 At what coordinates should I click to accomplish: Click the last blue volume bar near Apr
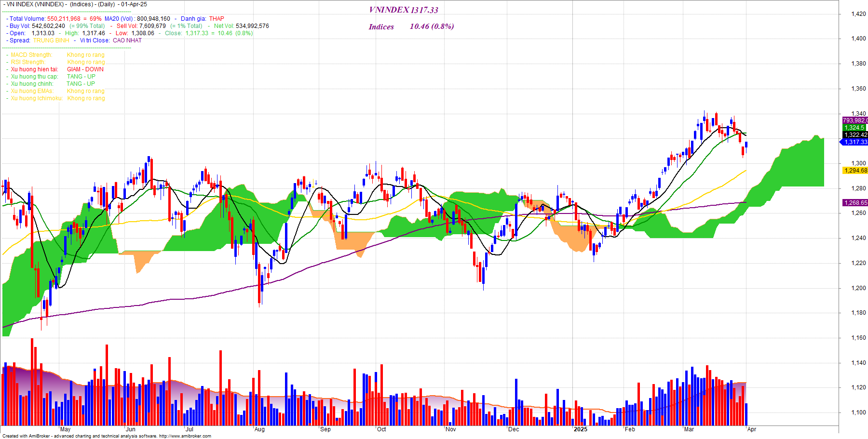point(746,414)
